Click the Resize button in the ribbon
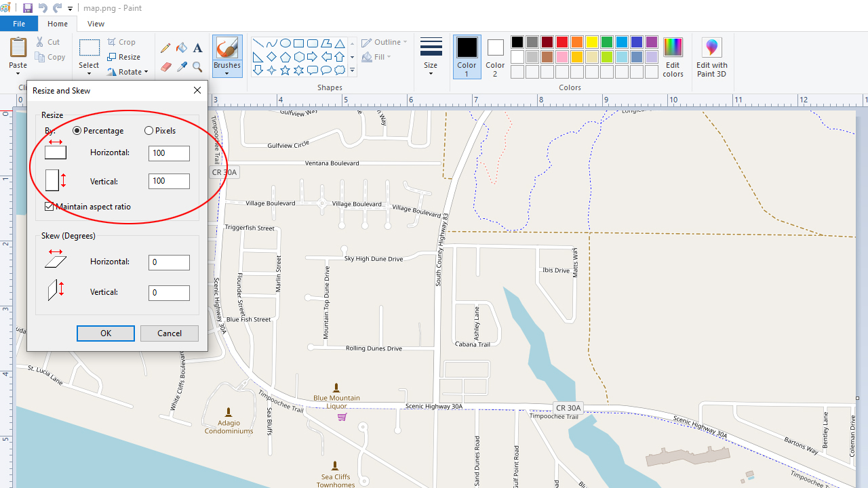The height and width of the screenshot is (488, 868). pos(123,57)
